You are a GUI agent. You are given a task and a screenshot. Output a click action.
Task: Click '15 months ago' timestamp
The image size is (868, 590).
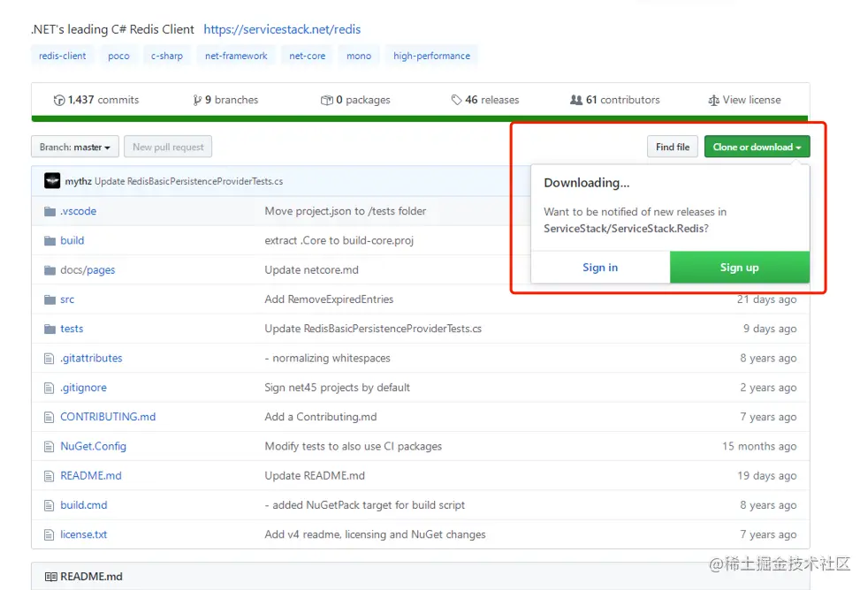coord(759,446)
